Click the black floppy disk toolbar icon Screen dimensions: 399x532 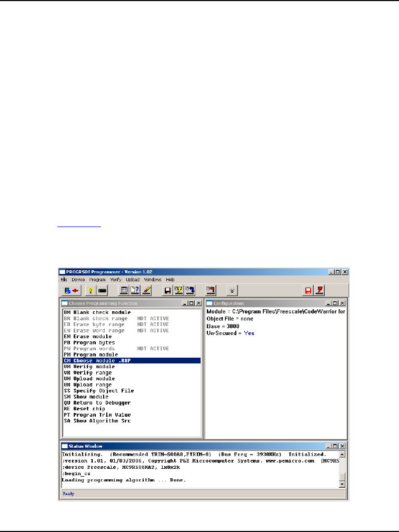tap(167, 290)
